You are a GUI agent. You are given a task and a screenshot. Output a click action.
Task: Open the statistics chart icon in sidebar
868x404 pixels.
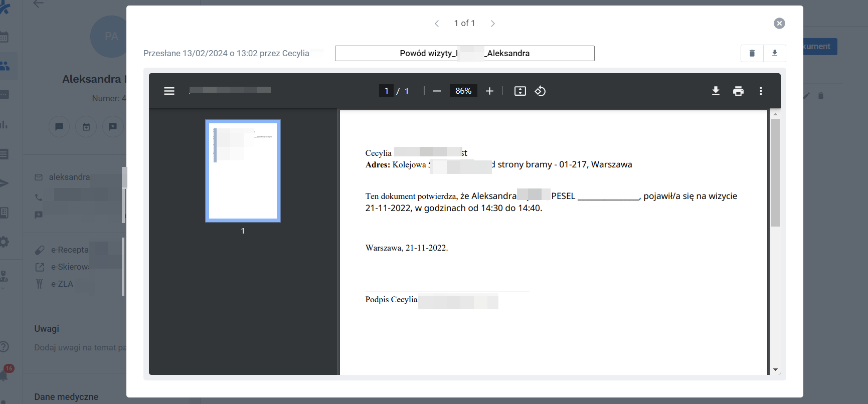(x=4, y=124)
